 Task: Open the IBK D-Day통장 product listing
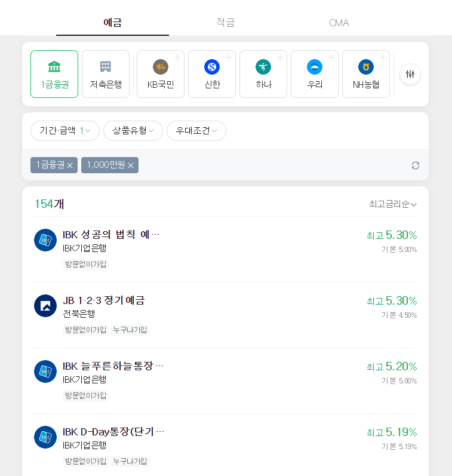click(225, 445)
